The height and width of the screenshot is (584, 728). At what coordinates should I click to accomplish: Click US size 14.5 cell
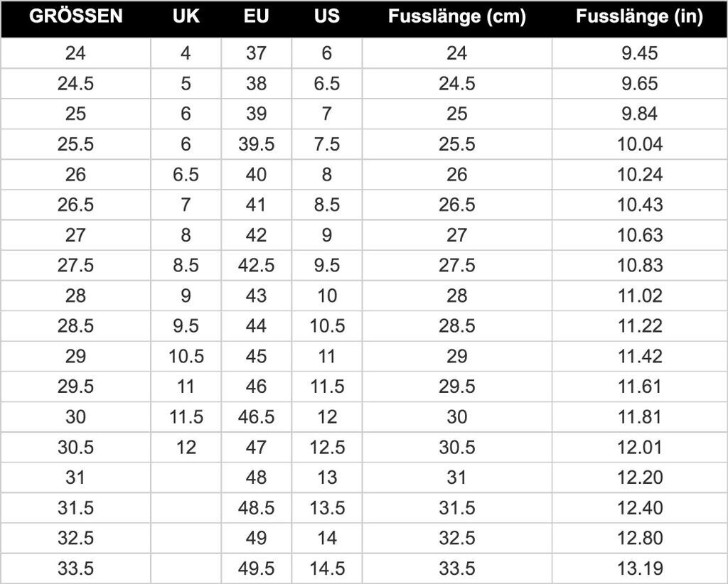pyautogui.click(x=326, y=568)
